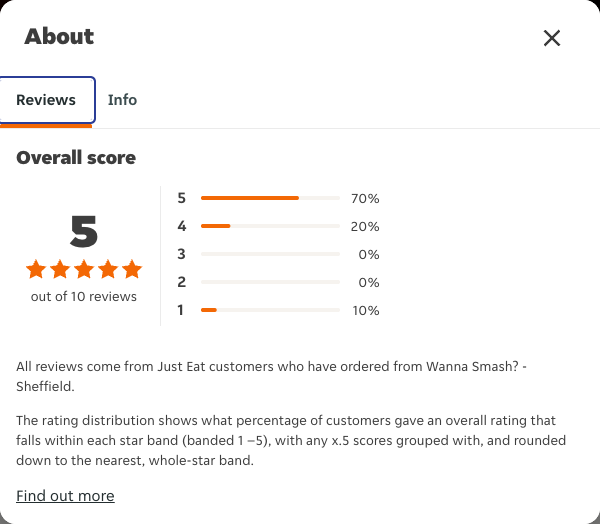Click the 3-star rating bar at 0%
600x524 pixels.
pyautogui.click(x=270, y=254)
